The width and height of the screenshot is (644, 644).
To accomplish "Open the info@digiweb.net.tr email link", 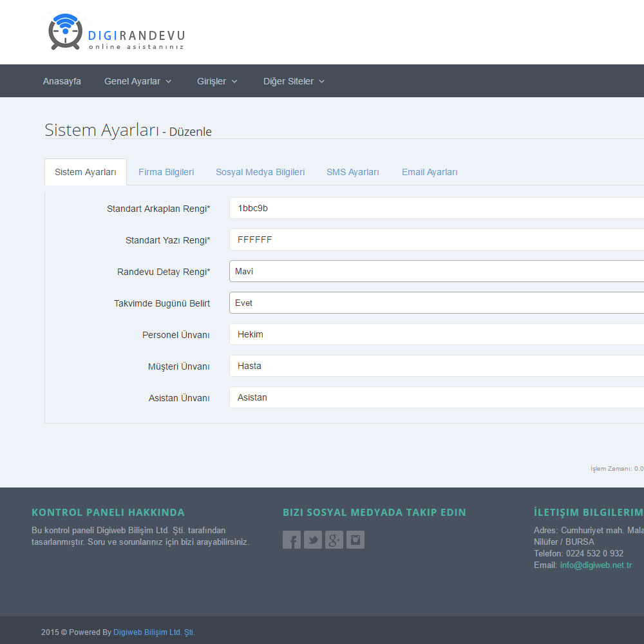I will (596, 565).
